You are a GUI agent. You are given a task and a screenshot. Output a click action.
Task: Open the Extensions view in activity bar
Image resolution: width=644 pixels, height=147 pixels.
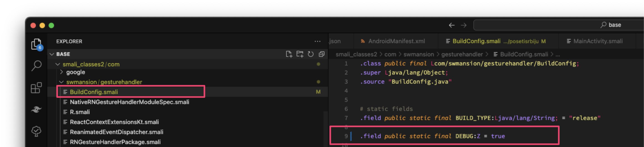36,88
